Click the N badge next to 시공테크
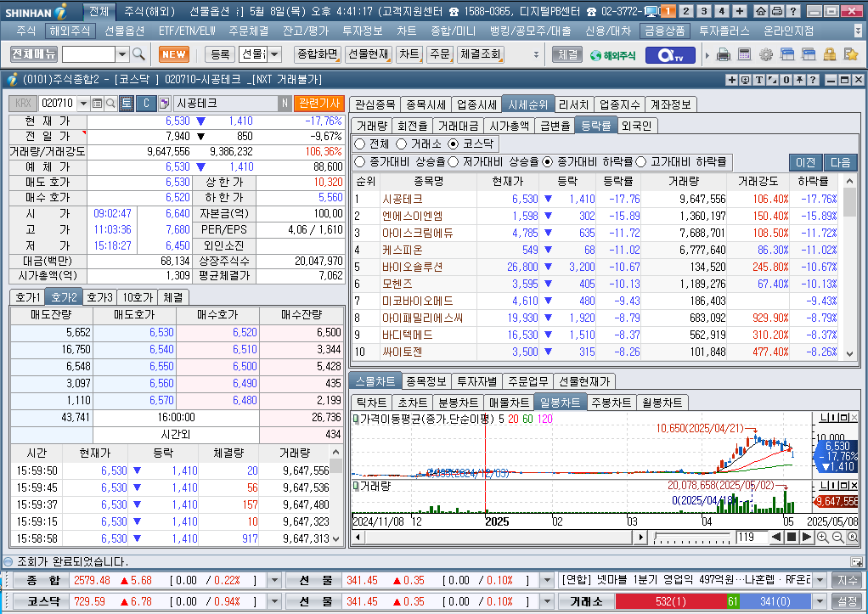868x614 pixels. pyautogui.click(x=285, y=103)
